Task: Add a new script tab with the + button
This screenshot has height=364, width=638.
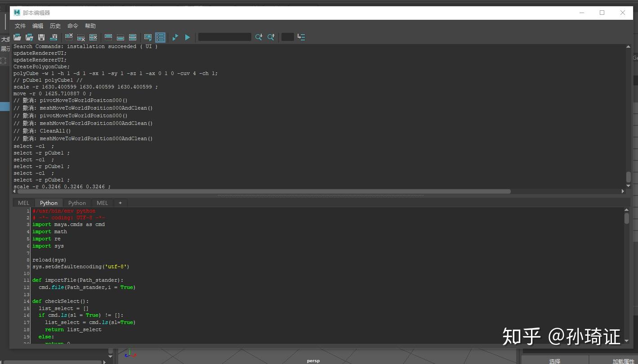Action: (x=120, y=203)
